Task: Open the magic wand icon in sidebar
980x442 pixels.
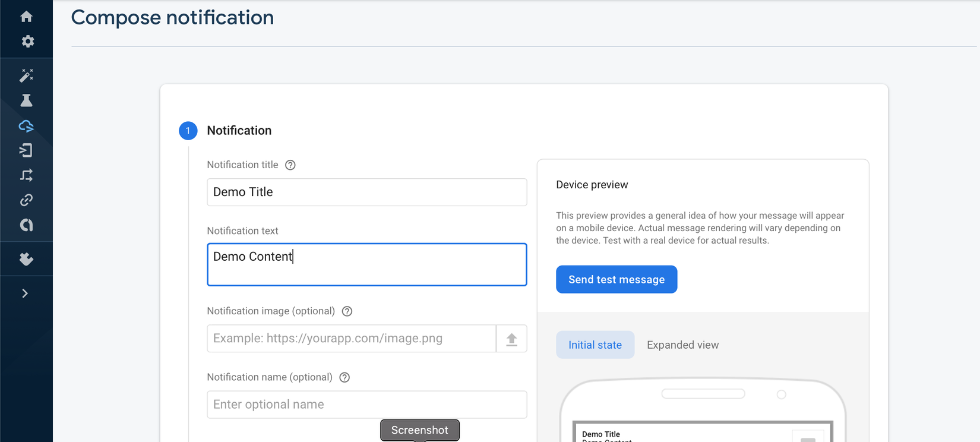Action: (26, 75)
